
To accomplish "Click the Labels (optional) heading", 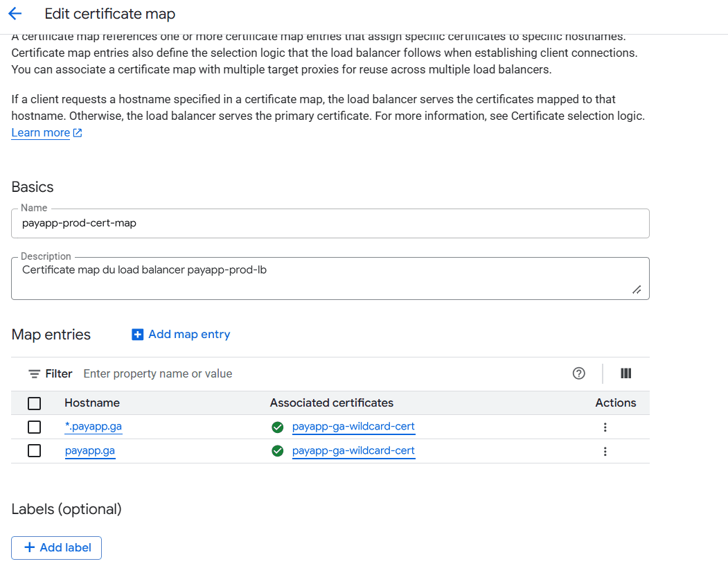I will point(66,509).
